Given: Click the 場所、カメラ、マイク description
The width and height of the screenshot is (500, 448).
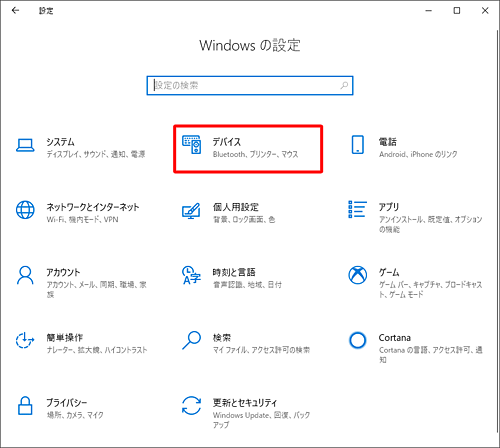Looking at the screenshot, I should coord(75,415).
